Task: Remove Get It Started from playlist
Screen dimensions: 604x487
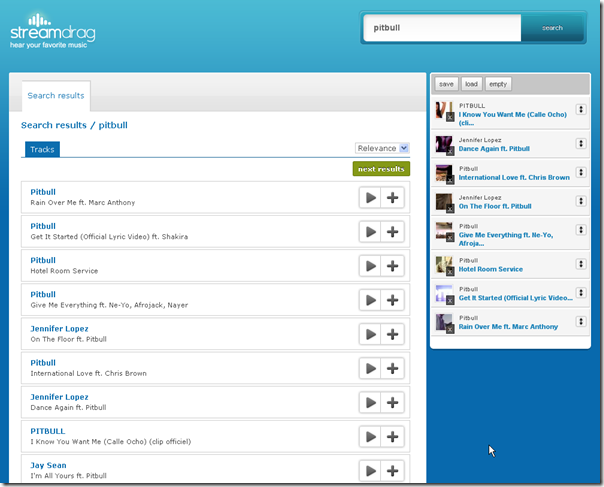Action: [450, 301]
